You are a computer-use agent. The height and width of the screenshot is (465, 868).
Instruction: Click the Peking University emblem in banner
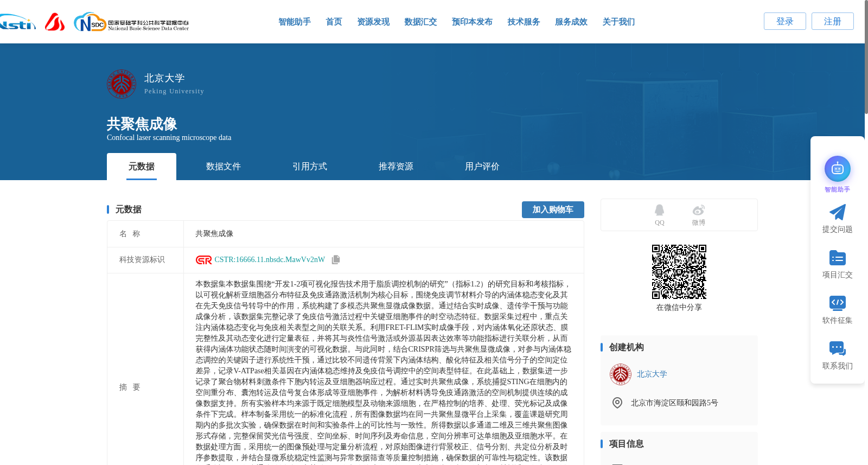(122, 84)
